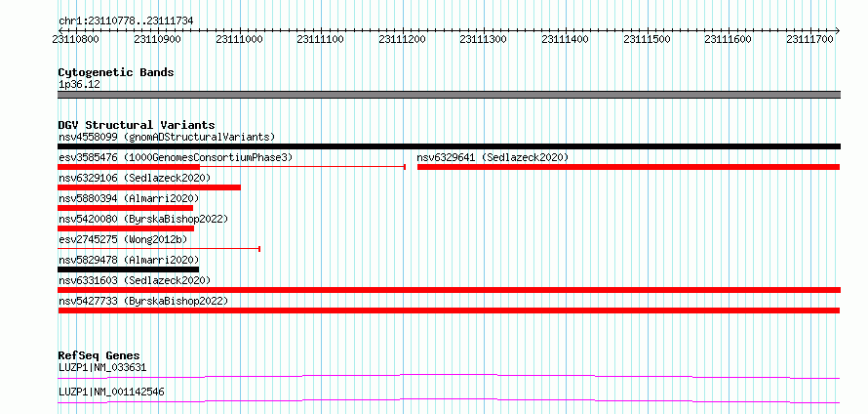Click nsv5880394 Almarri2020 label

[129, 198]
